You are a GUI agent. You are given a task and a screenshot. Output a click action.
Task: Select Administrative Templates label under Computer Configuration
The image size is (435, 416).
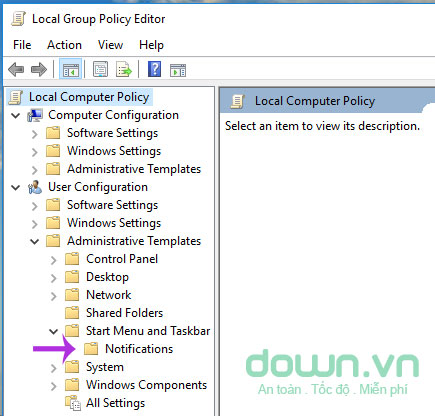134,169
